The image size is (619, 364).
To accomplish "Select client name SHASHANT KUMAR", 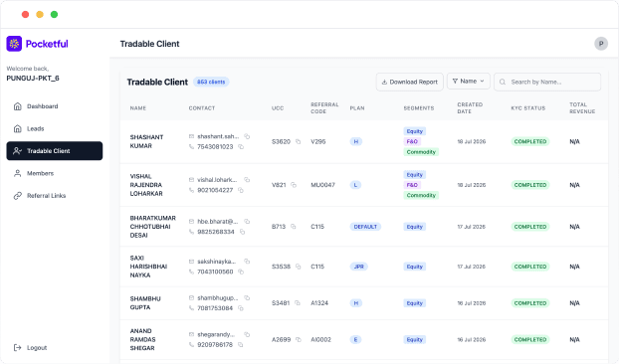I will 146,141.
